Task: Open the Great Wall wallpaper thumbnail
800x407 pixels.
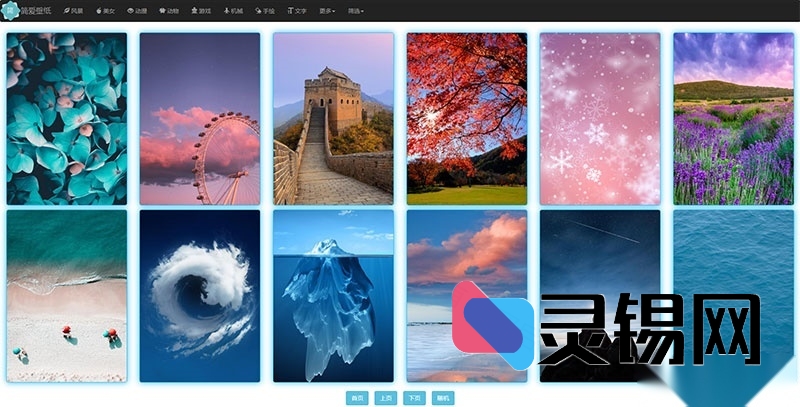Action: (333, 118)
